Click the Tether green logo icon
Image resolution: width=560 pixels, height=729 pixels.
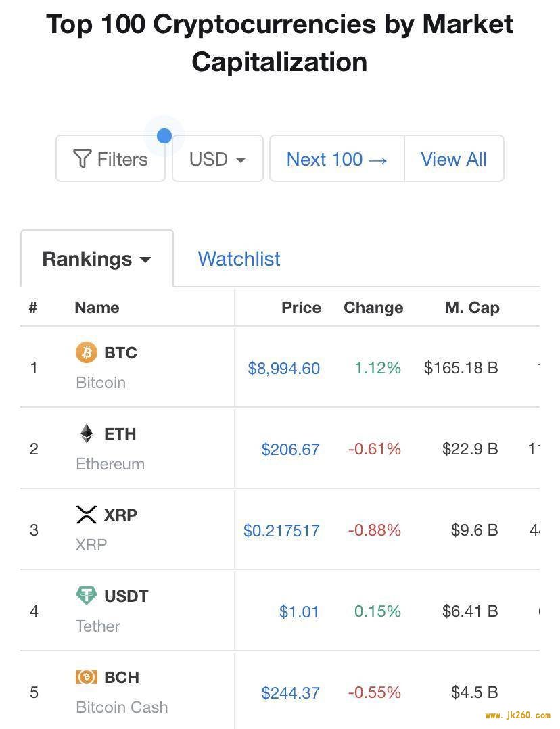(87, 596)
